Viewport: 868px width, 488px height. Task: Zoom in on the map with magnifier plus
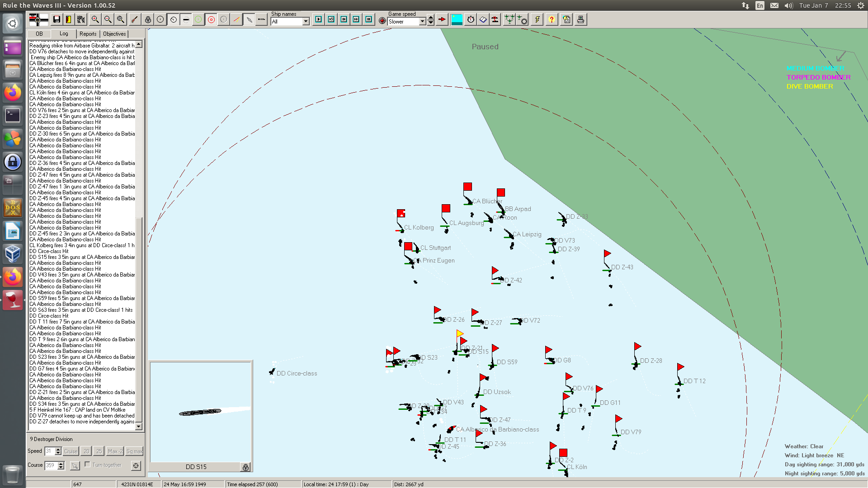(x=95, y=19)
